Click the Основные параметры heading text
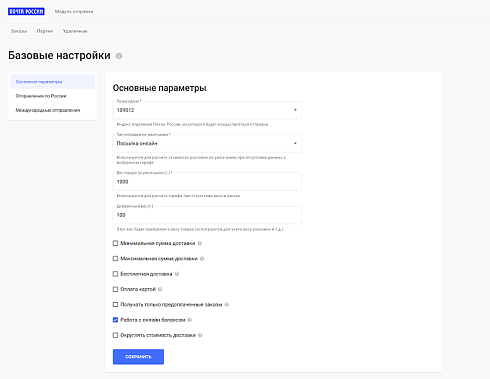This screenshot has width=490, height=379. tap(159, 88)
